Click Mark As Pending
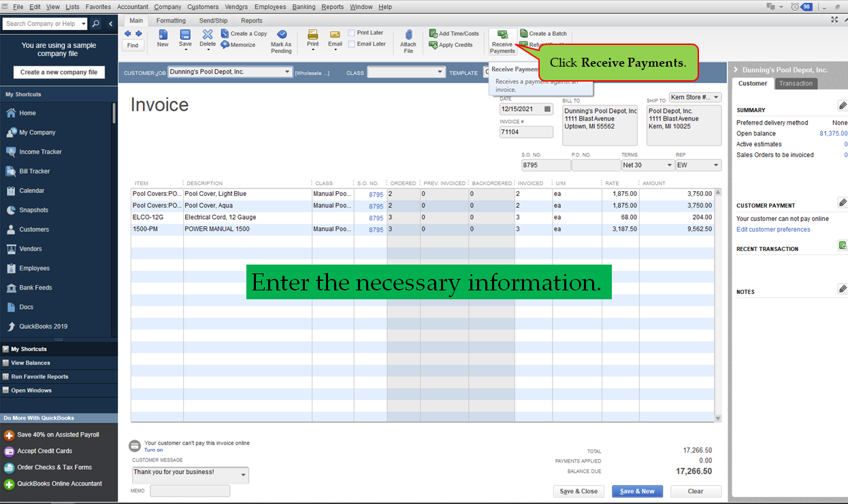This screenshot has height=504, width=848. (x=281, y=41)
